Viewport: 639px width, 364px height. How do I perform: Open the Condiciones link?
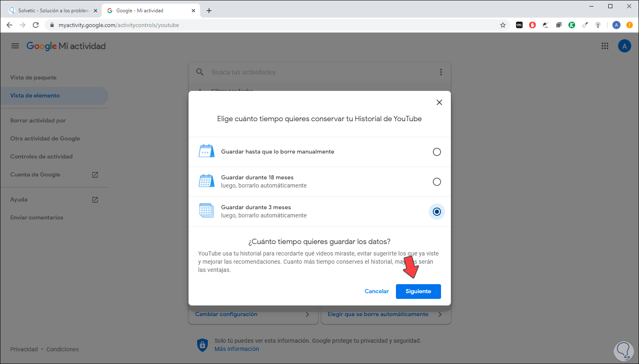click(63, 349)
